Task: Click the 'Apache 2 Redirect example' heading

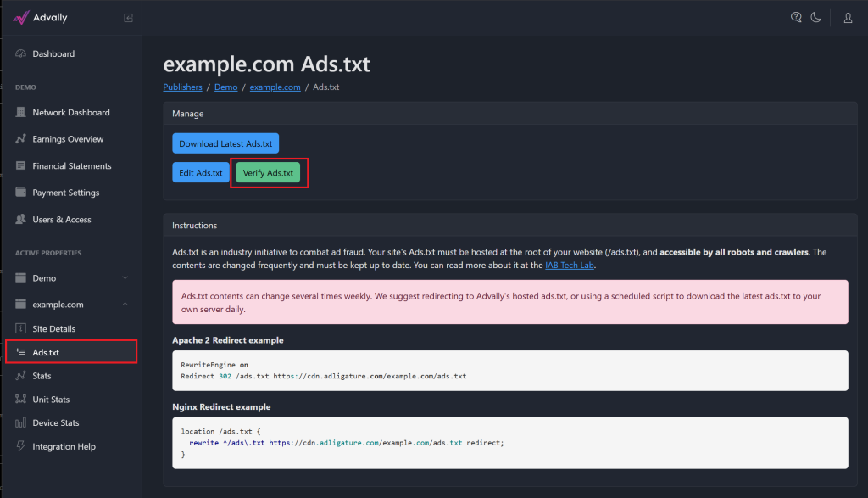Action: (x=227, y=340)
